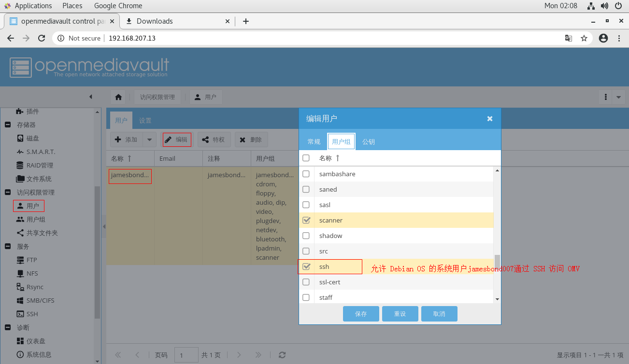Click the 特权 privileges button
This screenshot has height=364, width=629.
[x=214, y=140]
